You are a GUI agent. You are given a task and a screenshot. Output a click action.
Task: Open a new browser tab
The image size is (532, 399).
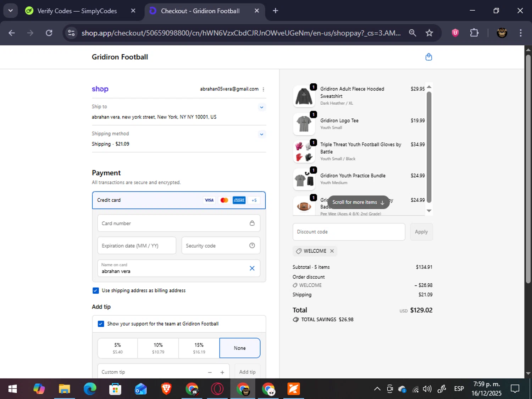coord(275,11)
